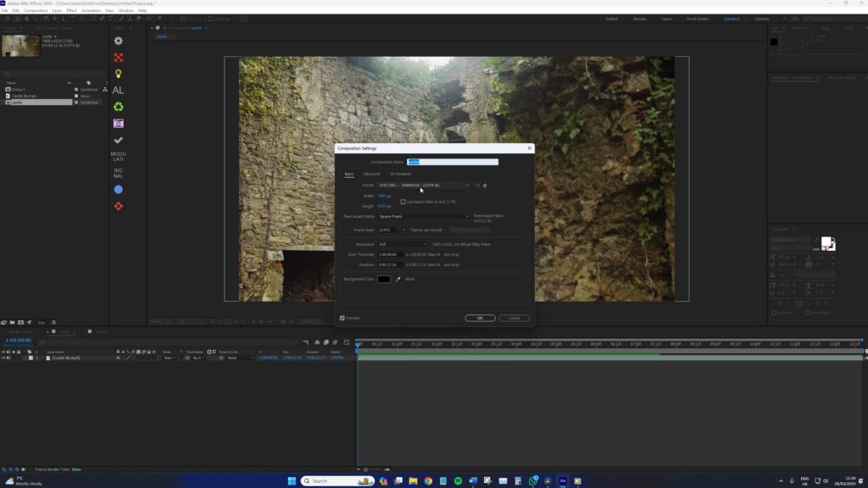The image size is (868, 488).
Task: Click the Learn workspace link
Action: [x=666, y=19]
